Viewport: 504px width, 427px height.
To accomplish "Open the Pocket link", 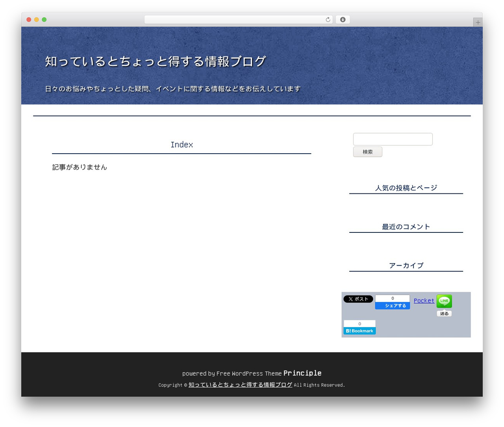I will (424, 301).
